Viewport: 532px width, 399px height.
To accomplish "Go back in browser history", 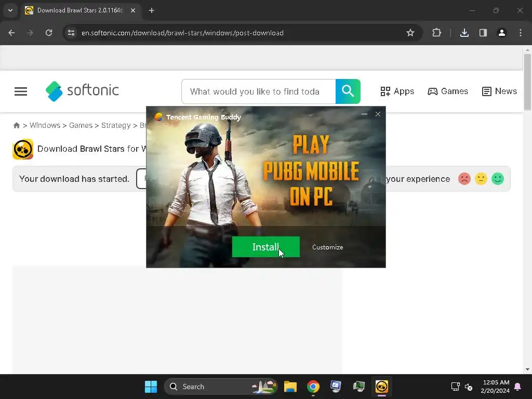I will tap(11, 33).
